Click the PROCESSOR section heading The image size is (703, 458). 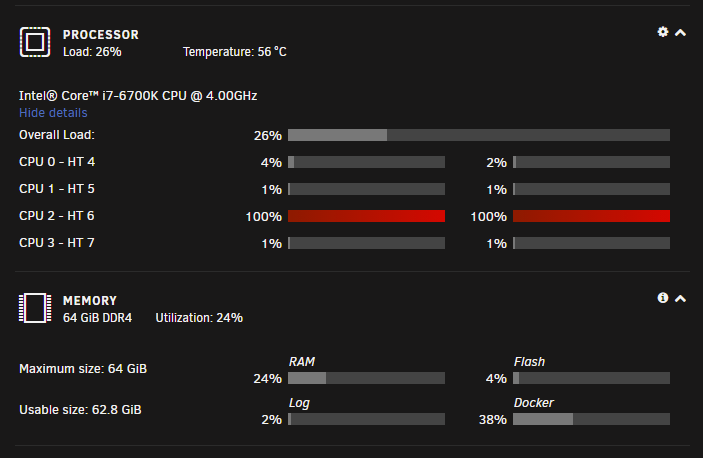click(x=101, y=35)
